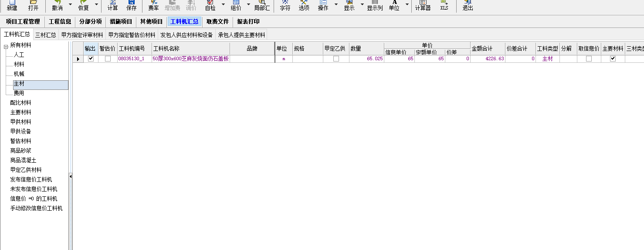Click the 保存 (Save) toolbar button
Image resolution: width=644 pixels, height=250 pixels.
(x=131, y=6)
